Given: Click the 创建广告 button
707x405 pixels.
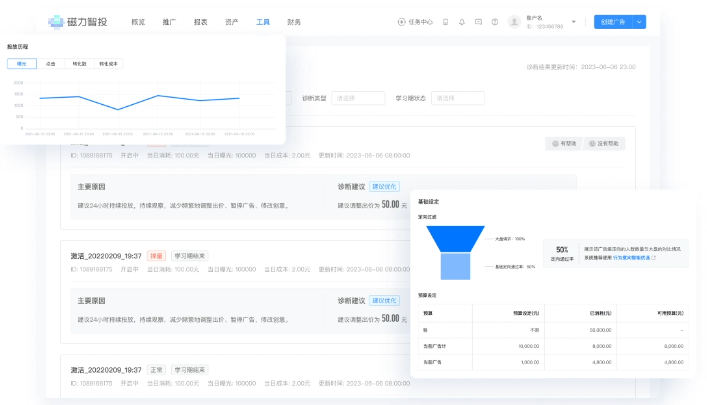Looking at the screenshot, I should point(613,22).
